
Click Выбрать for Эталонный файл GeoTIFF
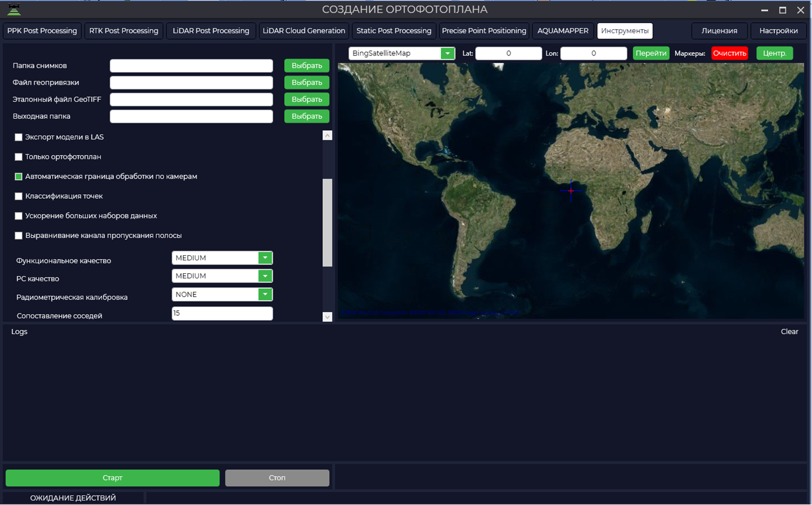pyautogui.click(x=307, y=99)
